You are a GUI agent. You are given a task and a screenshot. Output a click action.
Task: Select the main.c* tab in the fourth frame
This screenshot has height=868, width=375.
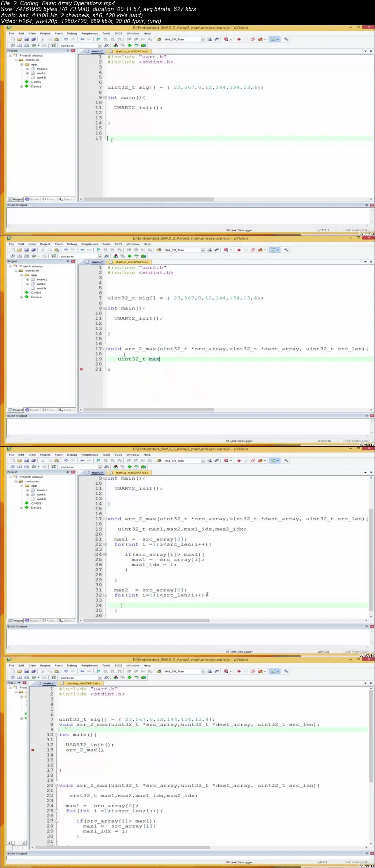click(x=47, y=683)
